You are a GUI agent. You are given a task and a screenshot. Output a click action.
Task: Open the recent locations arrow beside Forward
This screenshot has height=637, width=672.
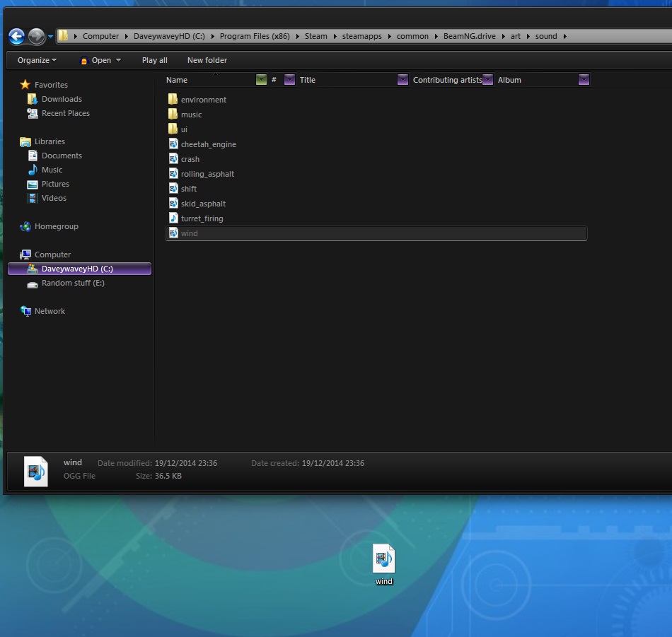coord(50,37)
